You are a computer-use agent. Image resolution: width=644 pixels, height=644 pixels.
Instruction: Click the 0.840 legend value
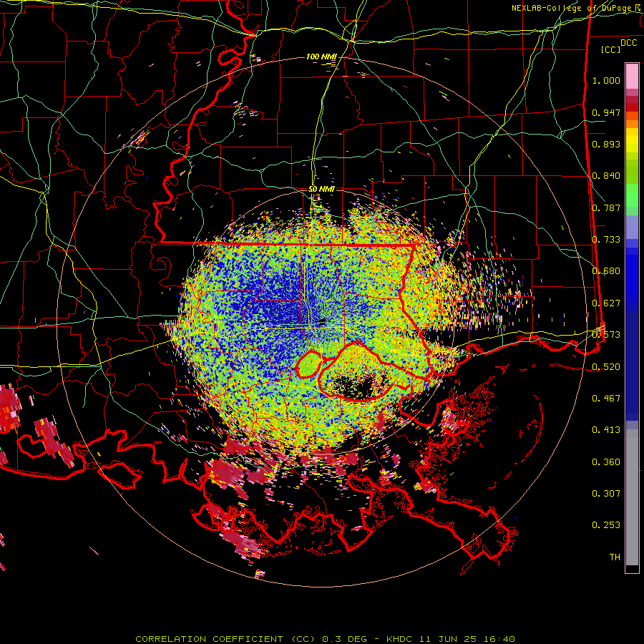tap(606, 176)
